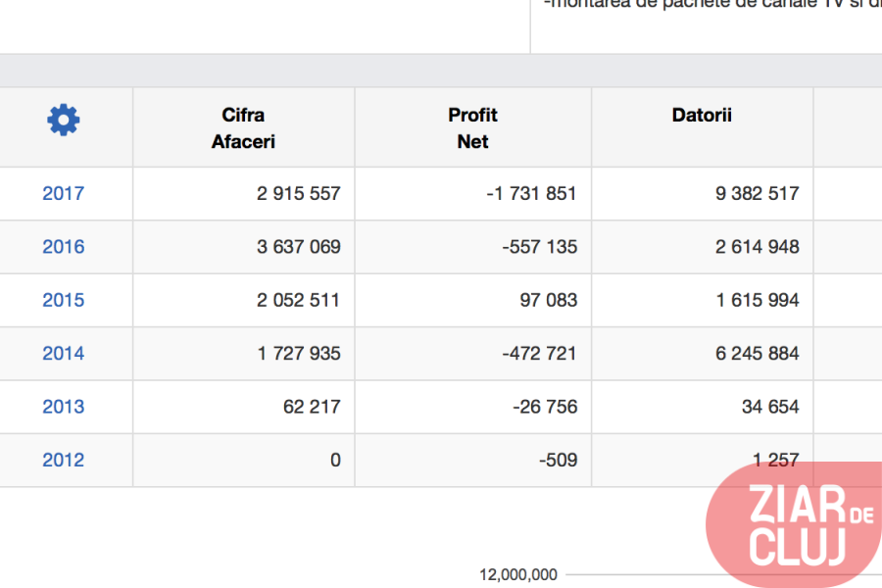Select the value -509
The width and height of the screenshot is (882, 588).
coord(558,460)
